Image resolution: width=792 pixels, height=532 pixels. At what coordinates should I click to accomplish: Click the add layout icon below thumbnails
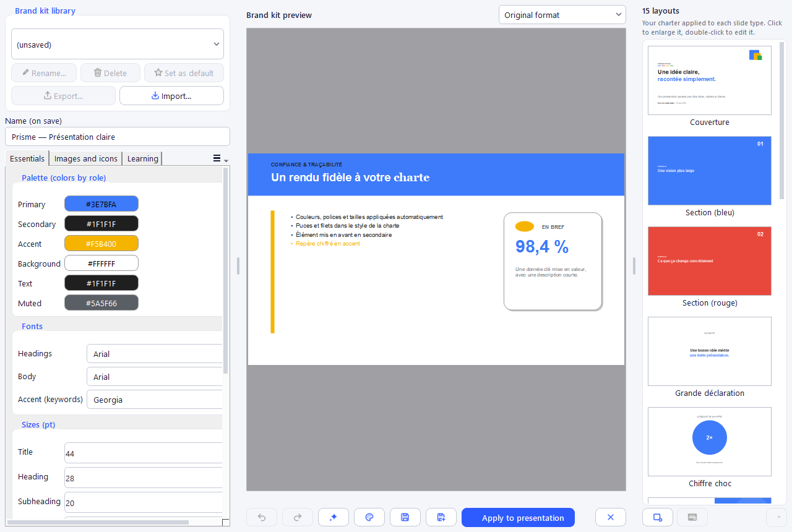click(658, 517)
